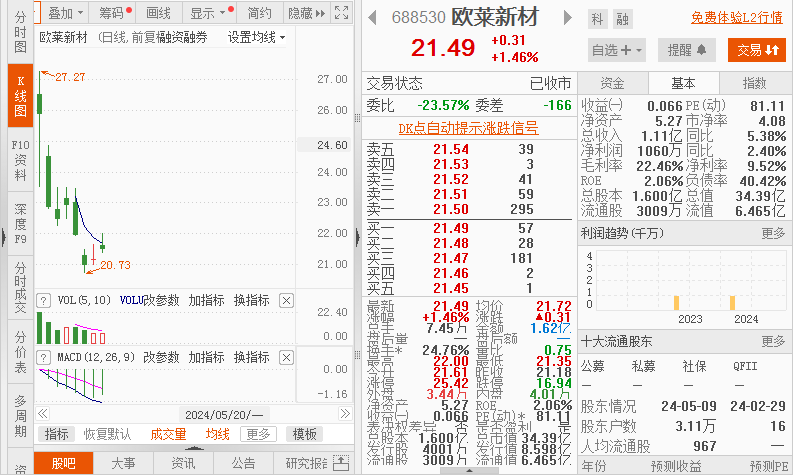Go to previous stock with left arrow
Screen dimensions: 793x475
(x=373, y=18)
